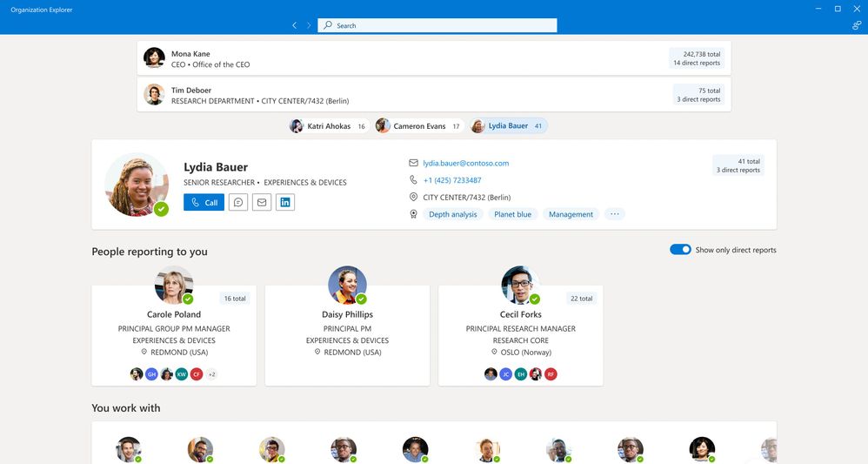Click the CF avatar in Carole Poland's card
The width and height of the screenshot is (868, 464).
click(197, 374)
